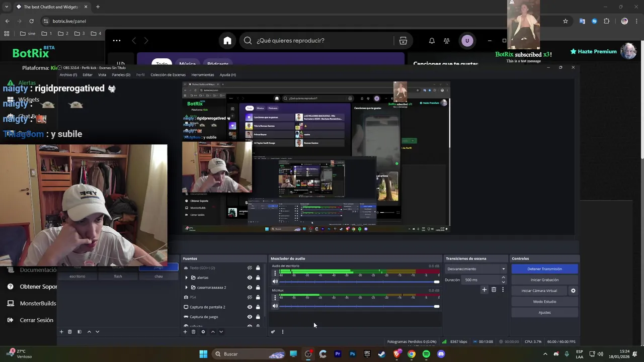Image resolution: width=644 pixels, height=362 pixels.
Task: Move source up in Fuentes toolbar
Action: coord(213,332)
